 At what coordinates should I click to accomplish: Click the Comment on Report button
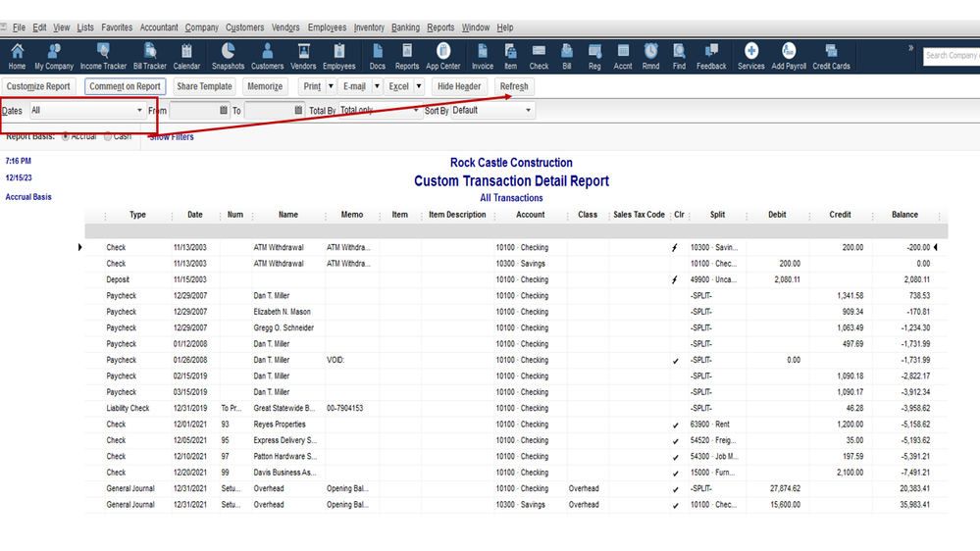[125, 86]
